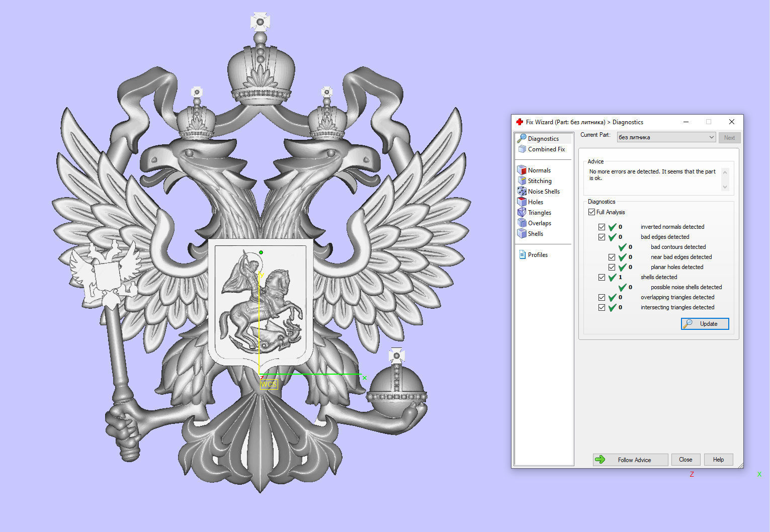Click the Follow Advice button
Screen dimensions: 770x532
630,460
